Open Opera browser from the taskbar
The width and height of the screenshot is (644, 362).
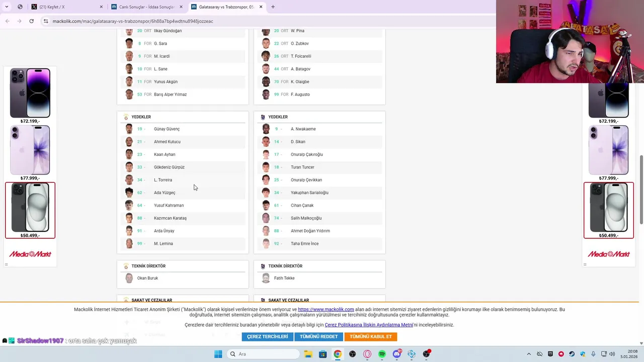(x=367, y=354)
